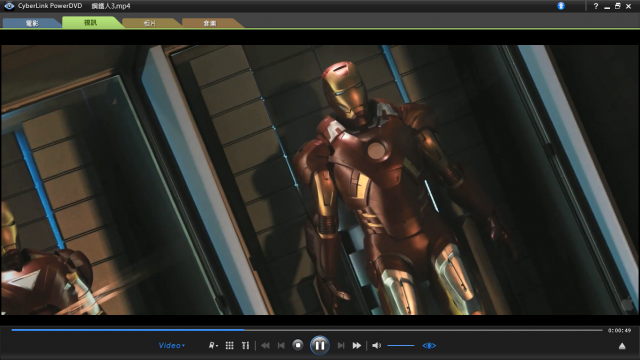Screen dimensions: 640x360
Task: Jump to the previous chapter
Action: click(x=281, y=346)
